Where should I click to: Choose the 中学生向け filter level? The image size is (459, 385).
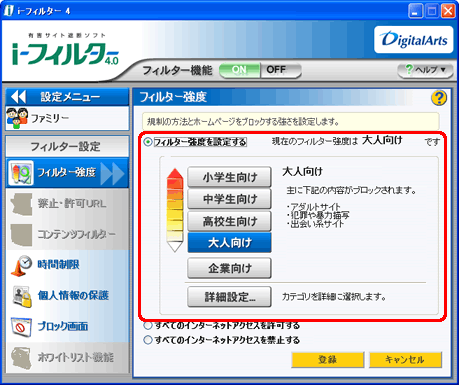[229, 199]
